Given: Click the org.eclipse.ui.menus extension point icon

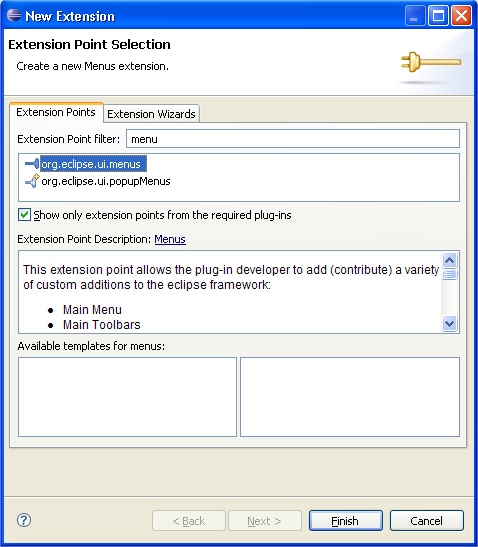Looking at the screenshot, I should (x=32, y=164).
